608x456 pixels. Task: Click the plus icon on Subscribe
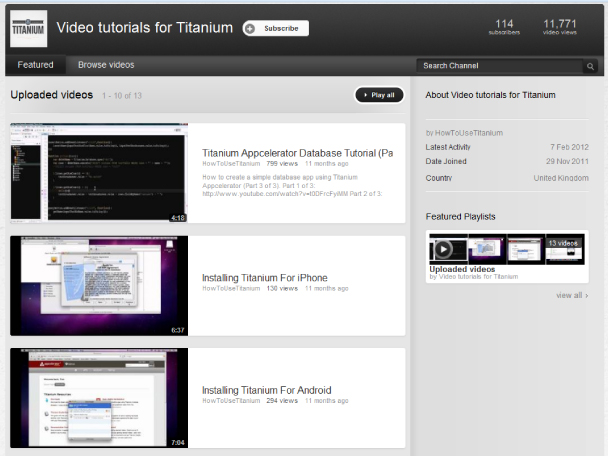click(x=250, y=28)
